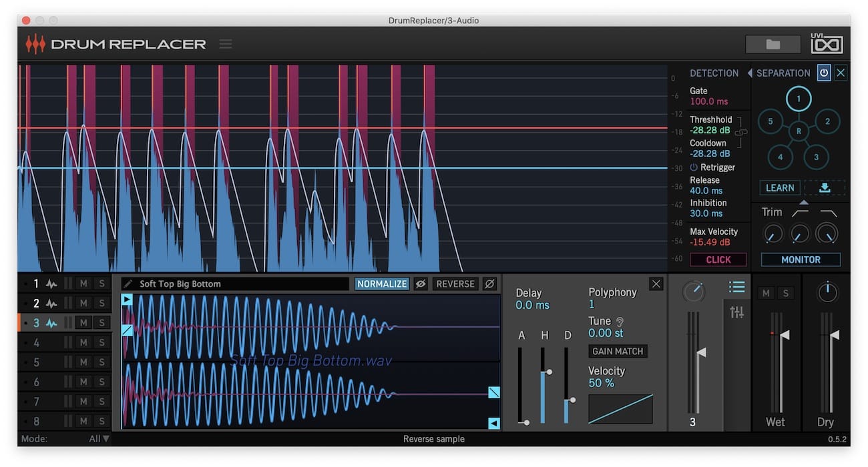868x467 pixels.
Task: Click the GAIN MATCH button
Action: [618, 352]
